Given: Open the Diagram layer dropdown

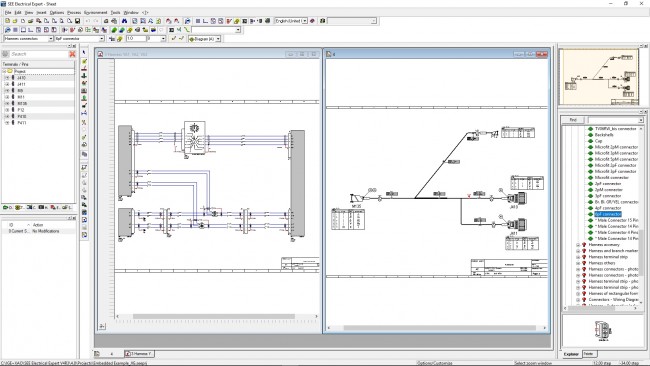Looking at the screenshot, I should pos(218,39).
